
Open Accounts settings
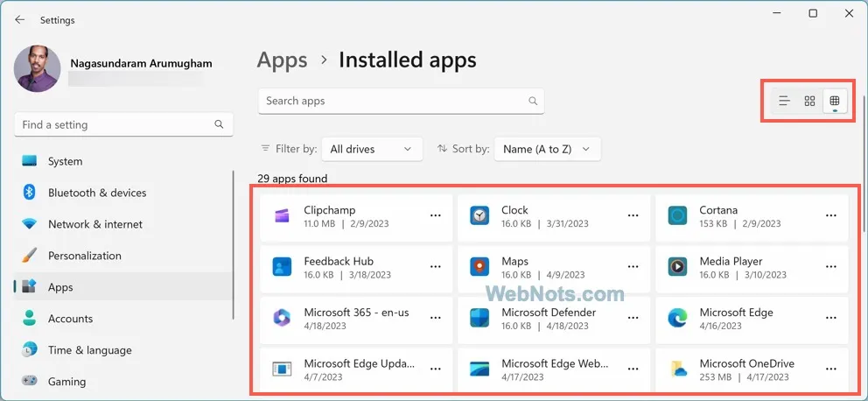click(122, 319)
